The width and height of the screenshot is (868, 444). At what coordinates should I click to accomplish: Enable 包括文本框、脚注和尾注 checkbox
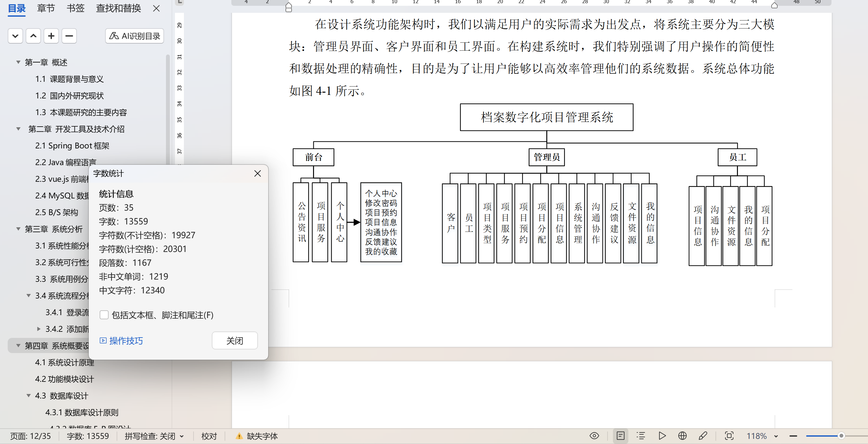tap(104, 315)
